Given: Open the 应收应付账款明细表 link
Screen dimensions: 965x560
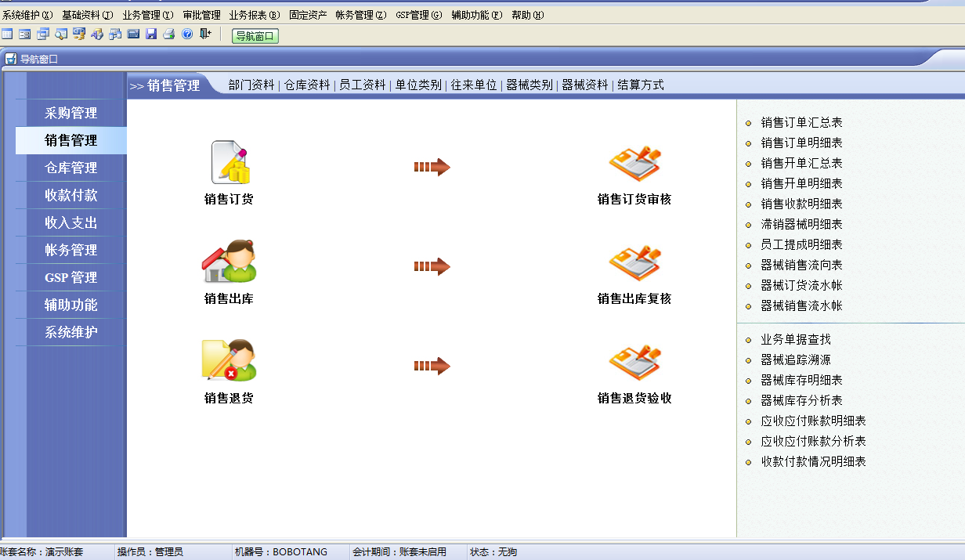Looking at the screenshot, I should pos(813,421).
